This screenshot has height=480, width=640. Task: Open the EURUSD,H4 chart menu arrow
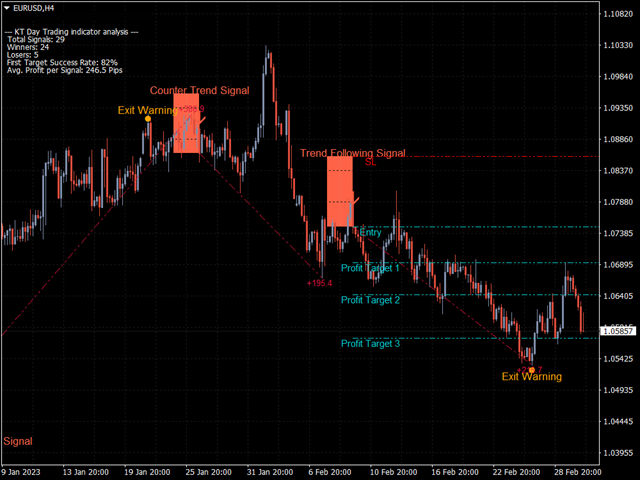(x=7, y=8)
